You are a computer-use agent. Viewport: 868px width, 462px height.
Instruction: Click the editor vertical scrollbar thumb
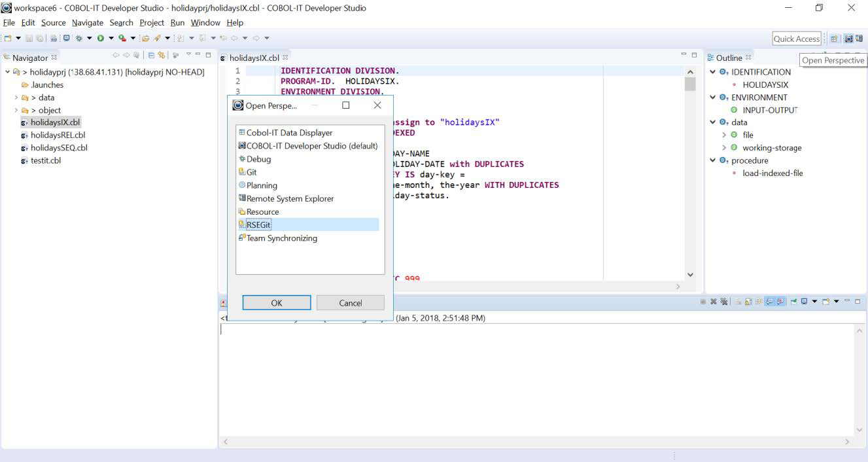tap(689, 84)
